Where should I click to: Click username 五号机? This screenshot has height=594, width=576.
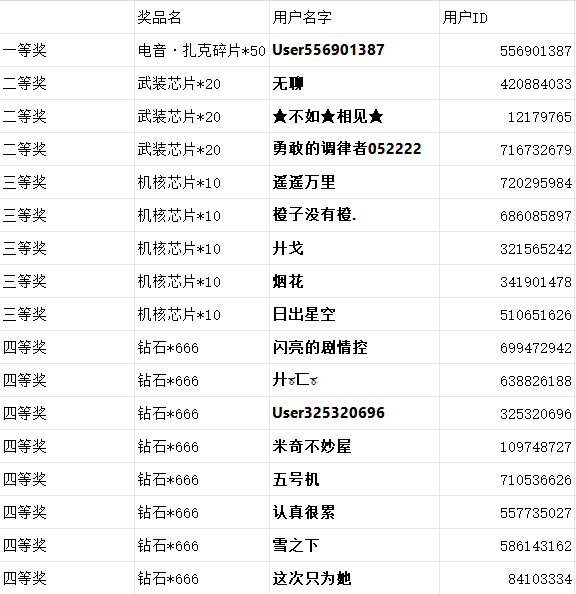296,479
